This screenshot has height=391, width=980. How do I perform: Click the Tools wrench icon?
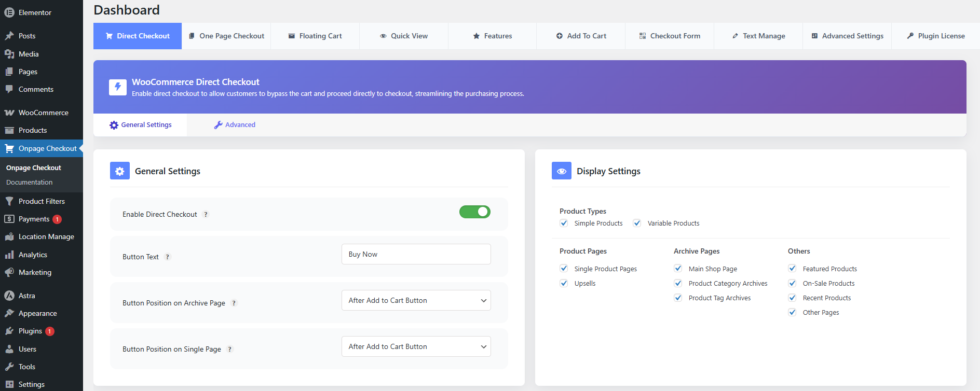coord(9,367)
